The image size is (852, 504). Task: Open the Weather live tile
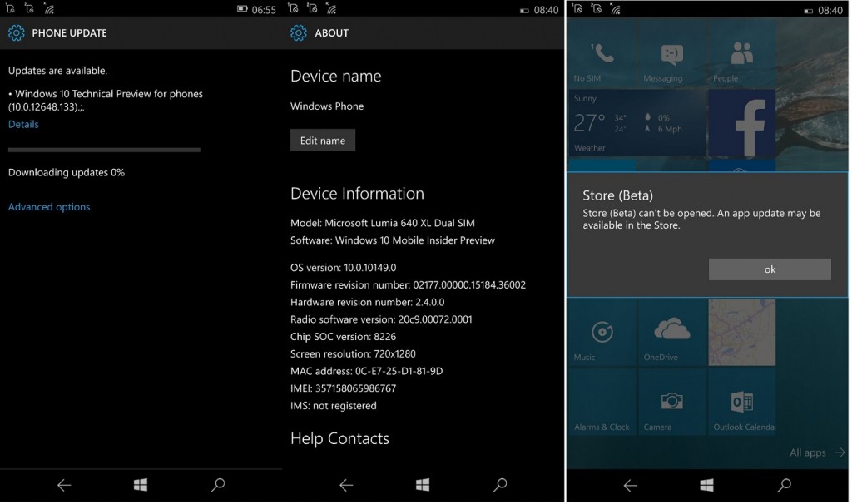pos(637,123)
